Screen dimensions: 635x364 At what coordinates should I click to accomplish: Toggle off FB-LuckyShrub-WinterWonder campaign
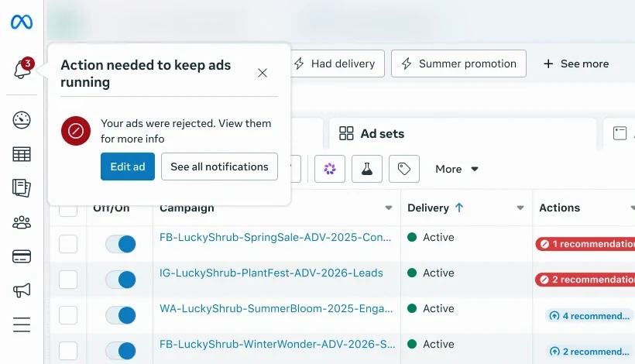click(121, 351)
